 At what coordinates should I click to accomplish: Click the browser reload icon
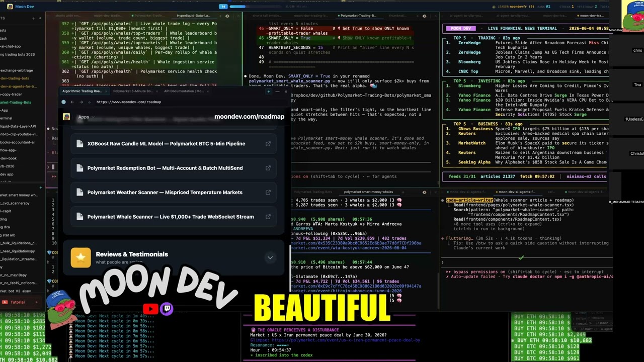click(89, 102)
